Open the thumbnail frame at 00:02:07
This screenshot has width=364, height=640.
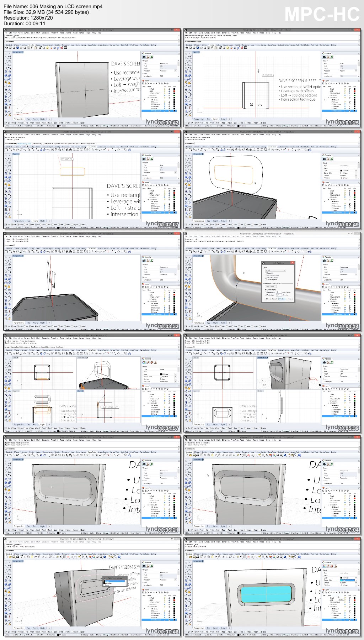point(92,179)
